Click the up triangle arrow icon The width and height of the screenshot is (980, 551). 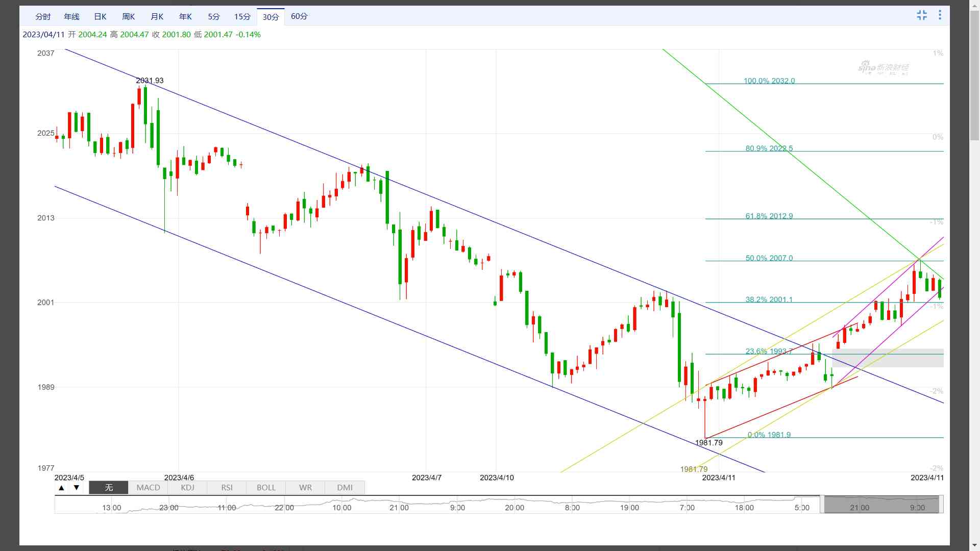coord(61,488)
